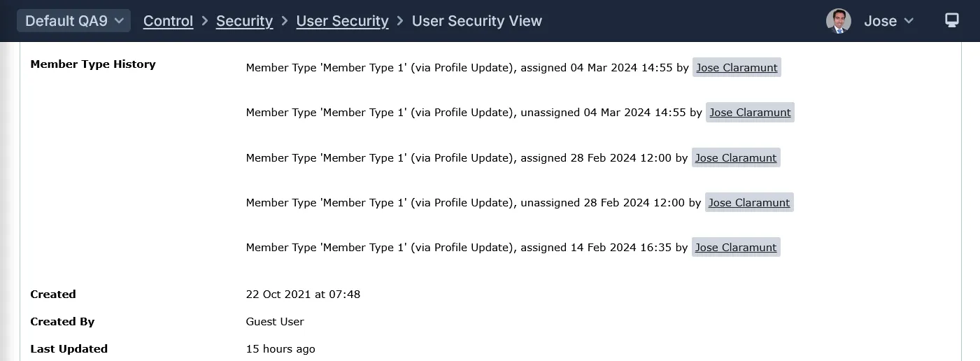Click the Member Type History label
980x361 pixels.
click(93, 64)
